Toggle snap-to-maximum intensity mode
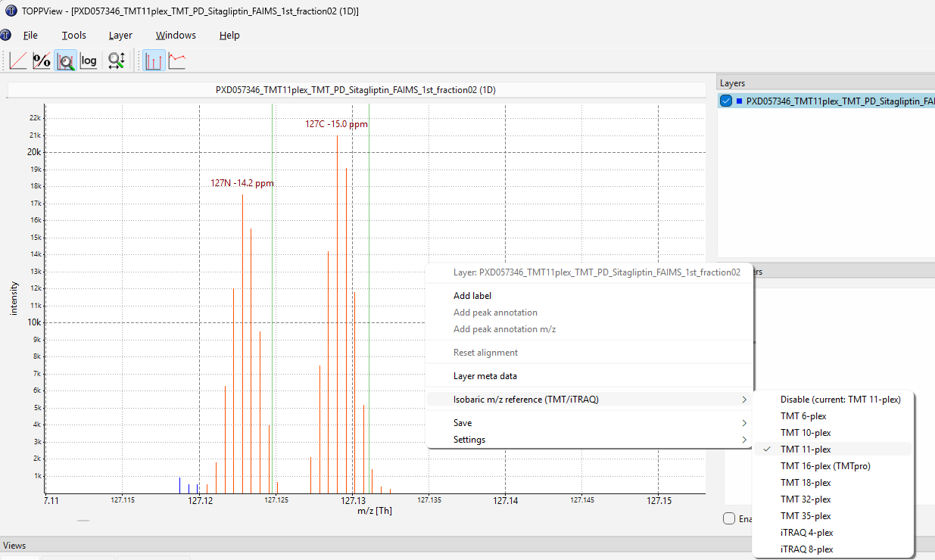The height and width of the screenshot is (560, 935). pos(65,61)
